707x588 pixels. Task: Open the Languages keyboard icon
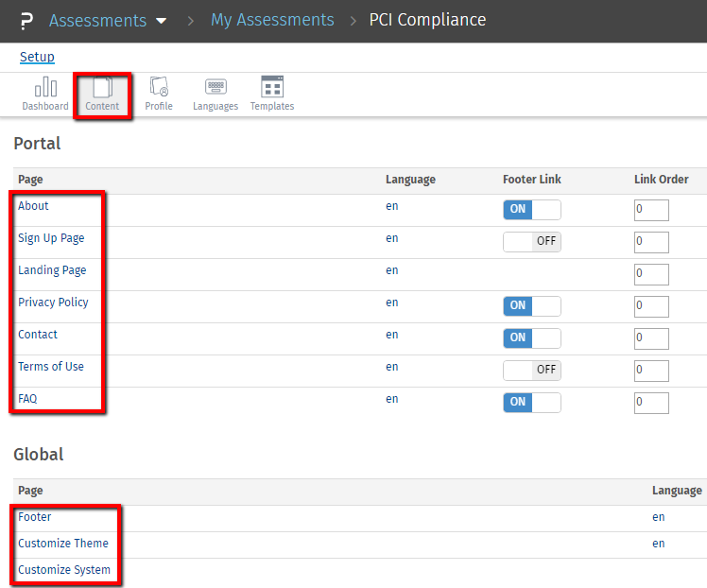click(216, 86)
